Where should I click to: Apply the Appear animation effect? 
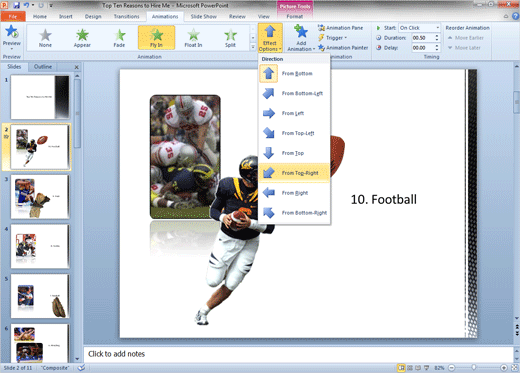pos(82,38)
